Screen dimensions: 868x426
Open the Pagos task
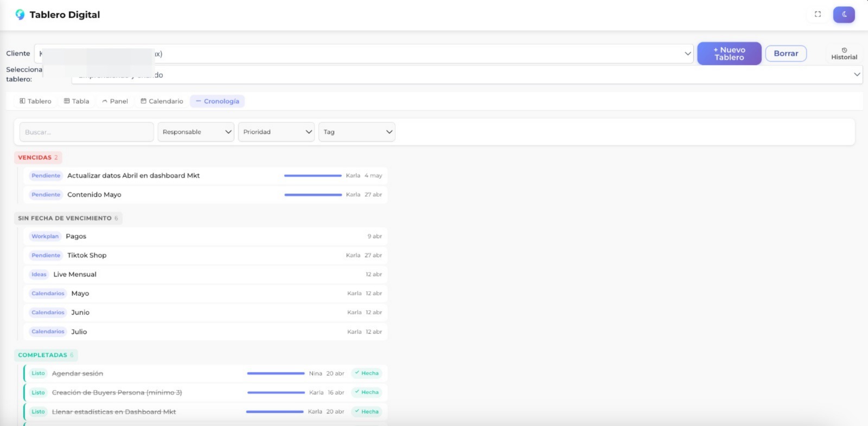(x=205, y=237)
